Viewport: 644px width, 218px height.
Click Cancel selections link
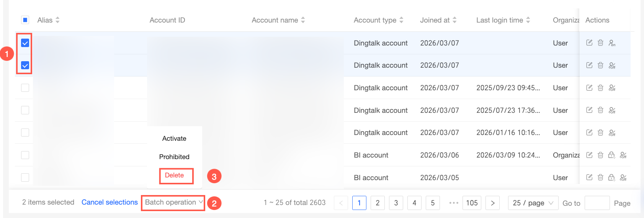pyautogui.click(x=110, y=202)
